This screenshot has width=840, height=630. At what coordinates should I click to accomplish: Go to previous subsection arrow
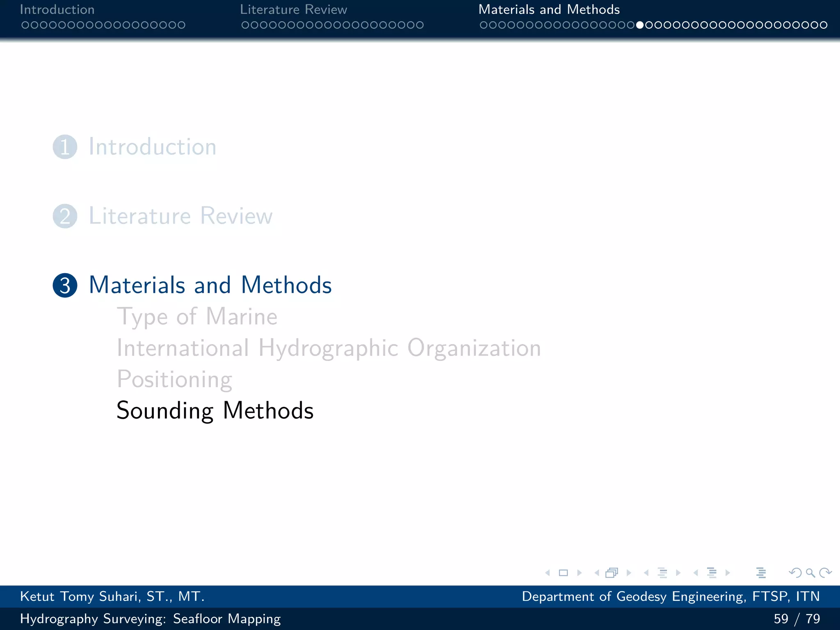pyautogui.click(x=646, y=573)
